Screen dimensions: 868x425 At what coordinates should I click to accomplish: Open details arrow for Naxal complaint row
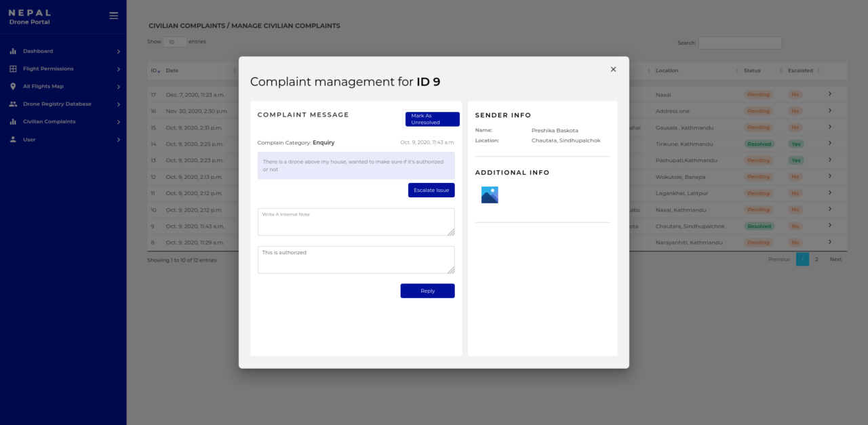(829, 94)
